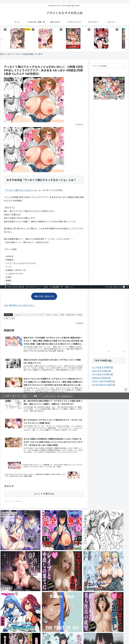
Task: Open related article 初イキ＠山石18
Action: click(x=44, y=425)
